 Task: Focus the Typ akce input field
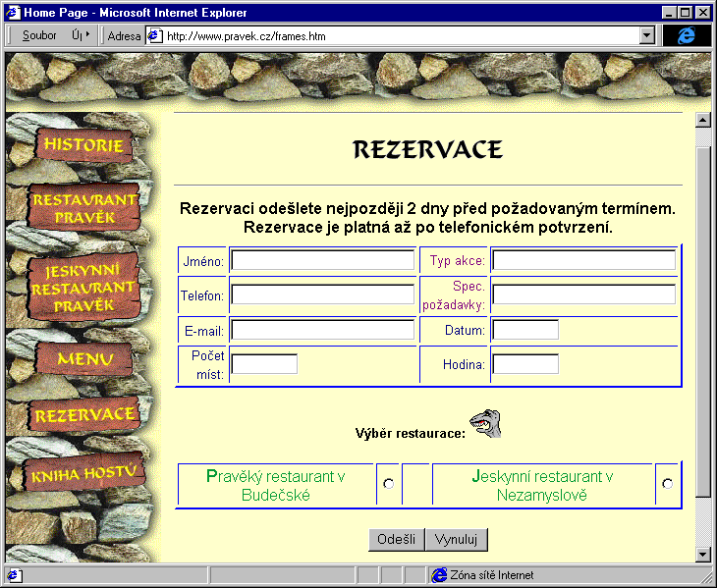(584, 260)
